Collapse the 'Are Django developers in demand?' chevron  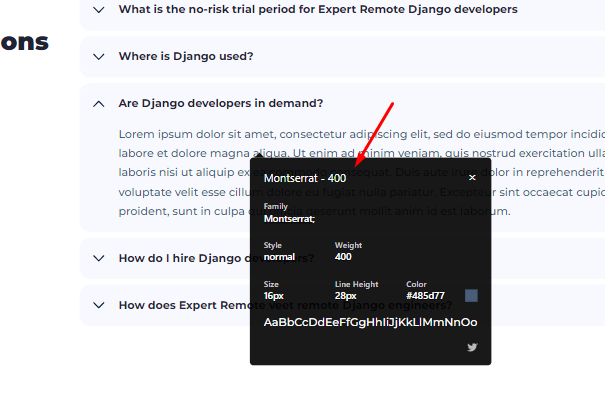click(99, 104)
